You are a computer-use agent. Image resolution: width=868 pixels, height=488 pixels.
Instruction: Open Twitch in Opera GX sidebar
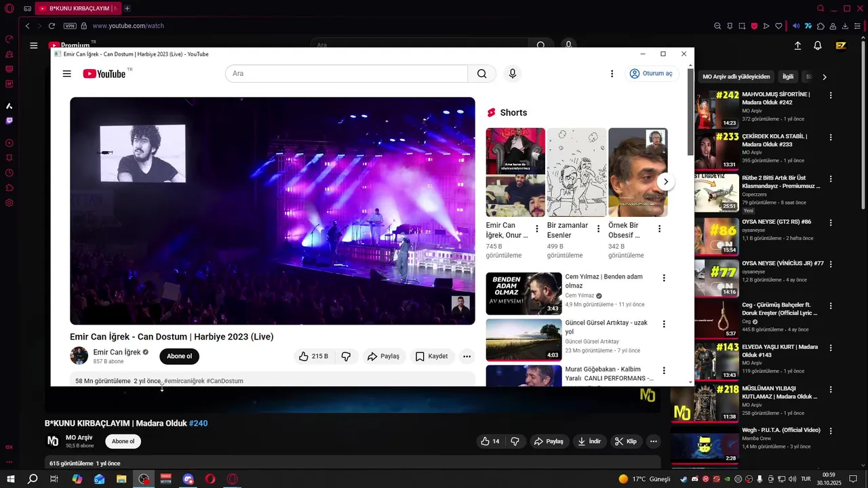click(9, 121)
